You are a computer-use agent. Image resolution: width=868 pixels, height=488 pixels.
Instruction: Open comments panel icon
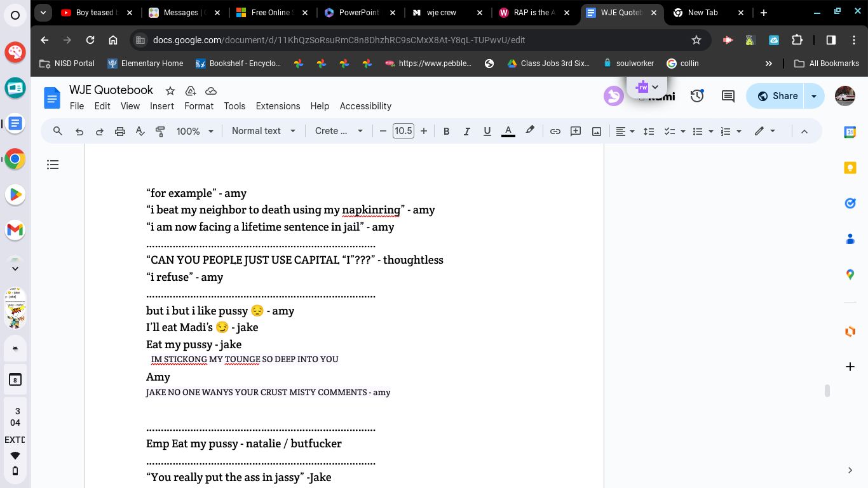tap(728, 96)
